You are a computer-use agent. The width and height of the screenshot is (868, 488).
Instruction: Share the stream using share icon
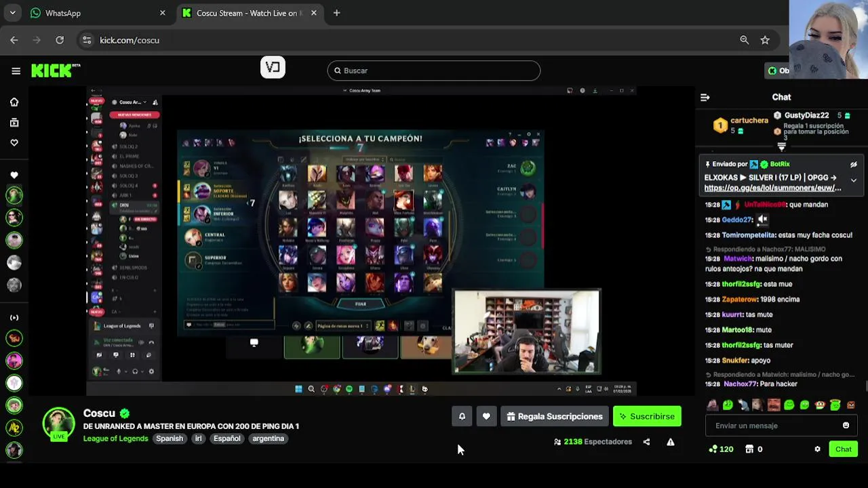point(646,442)
